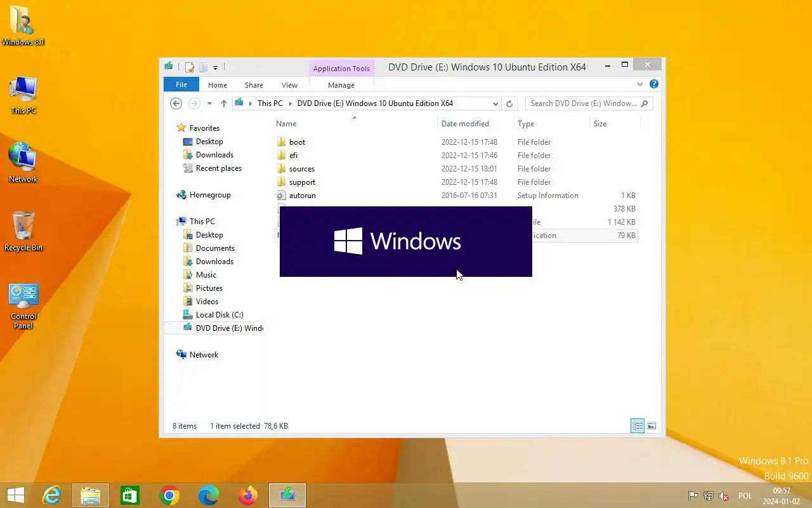This screenshot has width=812, height=508.
Task: Open Desktop under Favorites
Action: point(209,142)
